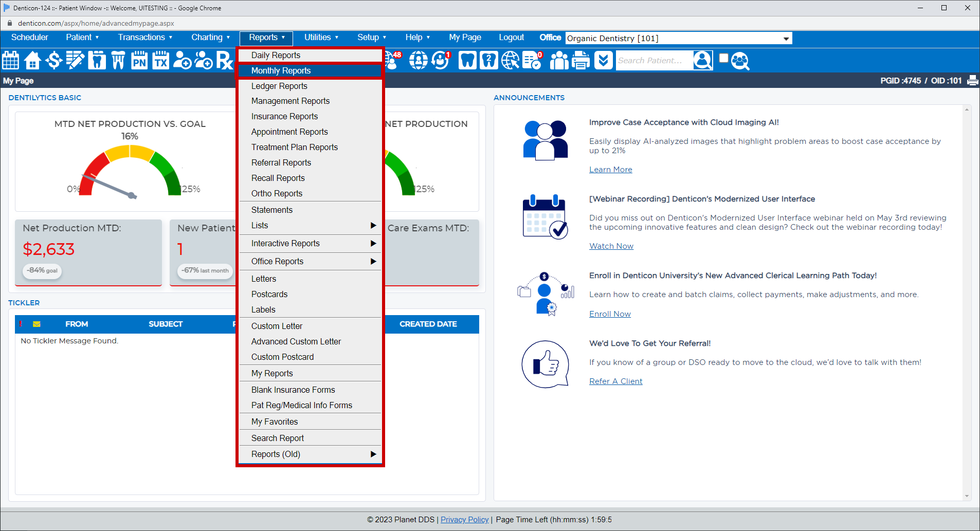Click Logout
980x531 pixels.
pyautogui.click(x=511, y=37)
